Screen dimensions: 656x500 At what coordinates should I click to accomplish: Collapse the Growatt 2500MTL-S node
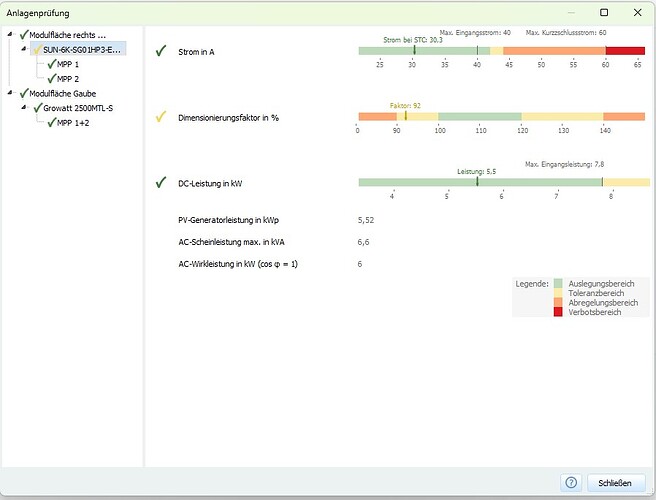24,108
